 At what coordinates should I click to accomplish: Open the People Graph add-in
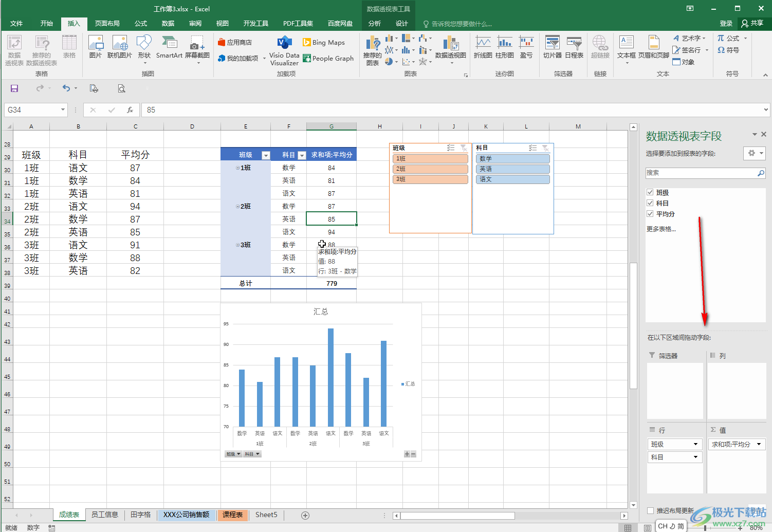click(x=328, y=58)
